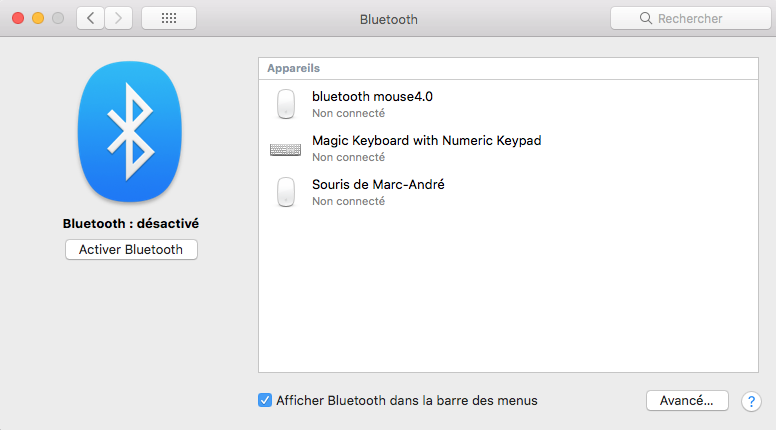Close the Bluetooth preferences window
The image size is (776, 430).
(x=20, y=19)
